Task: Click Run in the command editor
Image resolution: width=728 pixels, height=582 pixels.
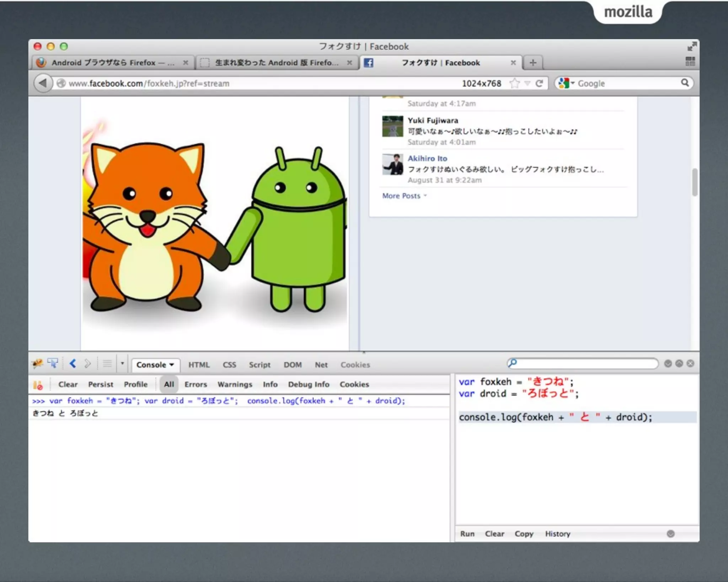Action: [x=467, y=534]
